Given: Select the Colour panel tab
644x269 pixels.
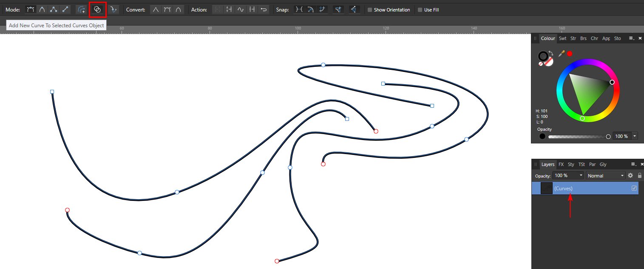Looking at the screenshot, I should point(548,38).
